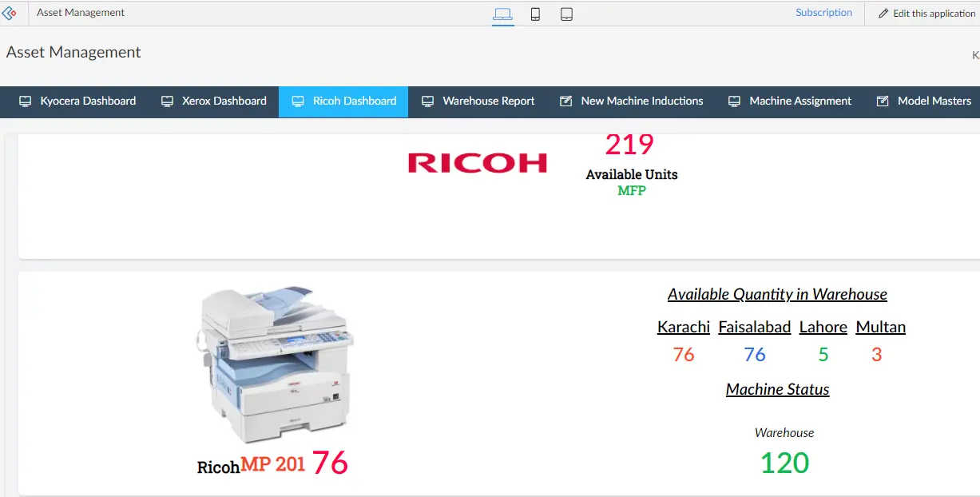Click the monitor icon beside Machine Assignment
Screen dimensions: 980x497
click(x=734, y=101)
